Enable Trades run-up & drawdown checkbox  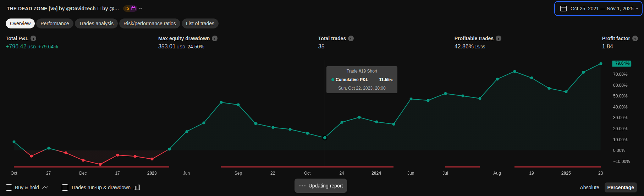point(65,187)
